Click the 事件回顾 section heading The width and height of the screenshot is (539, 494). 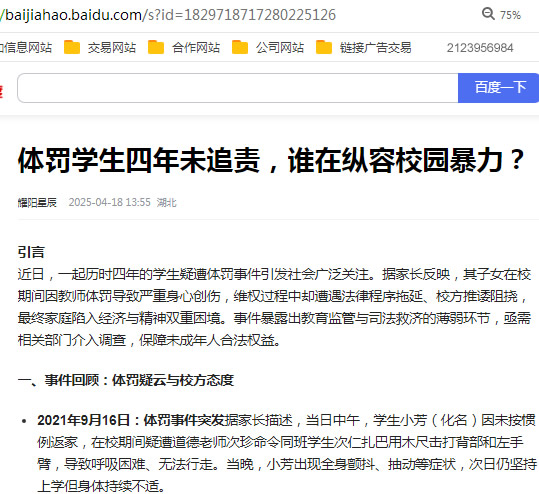126,380
